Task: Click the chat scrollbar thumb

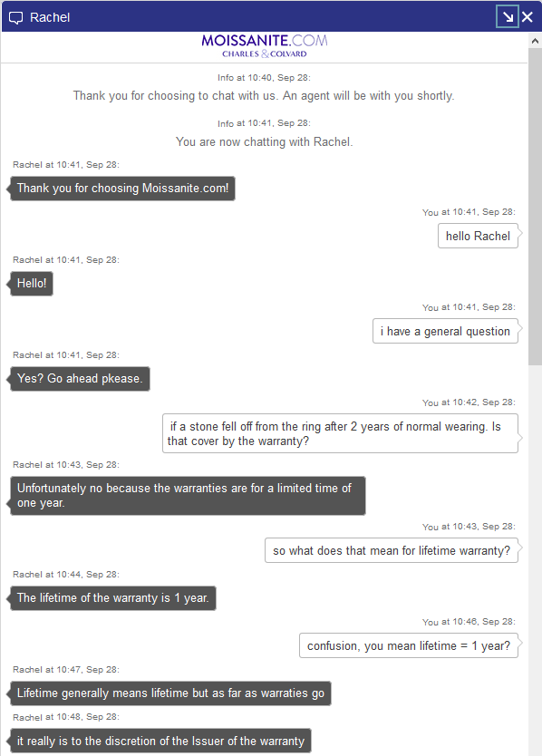Action: click(535, 207)
